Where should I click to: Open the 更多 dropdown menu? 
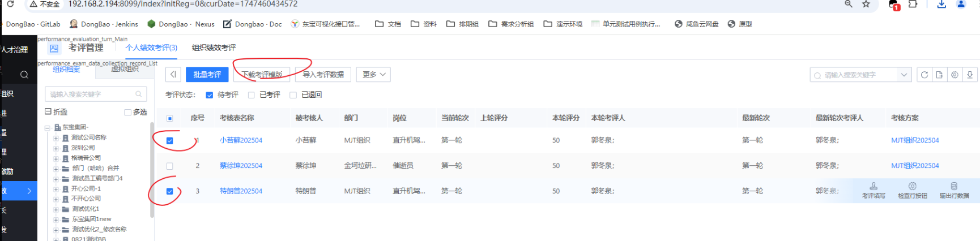(x=374, y=75)
